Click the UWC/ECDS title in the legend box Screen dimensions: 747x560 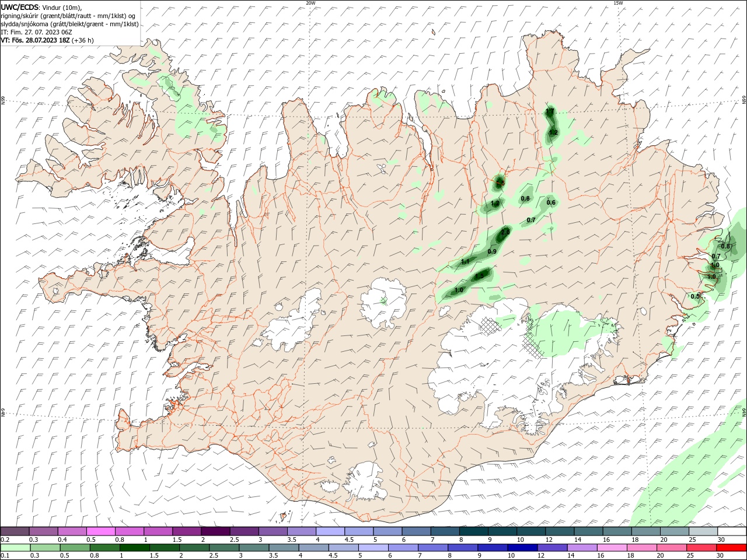[x=19, y=6]
